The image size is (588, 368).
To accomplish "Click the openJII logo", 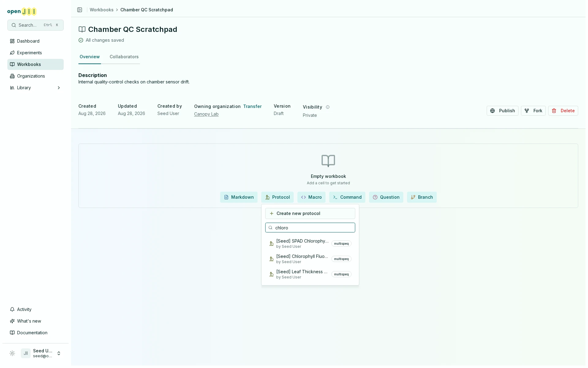I will pyautogui.click(x=22, y=11).
